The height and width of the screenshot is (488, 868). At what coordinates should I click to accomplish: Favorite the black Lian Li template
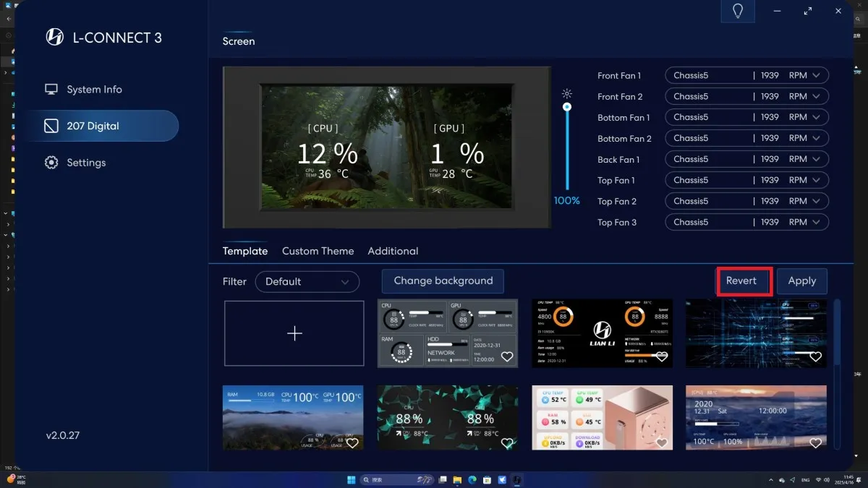point(660,357)
